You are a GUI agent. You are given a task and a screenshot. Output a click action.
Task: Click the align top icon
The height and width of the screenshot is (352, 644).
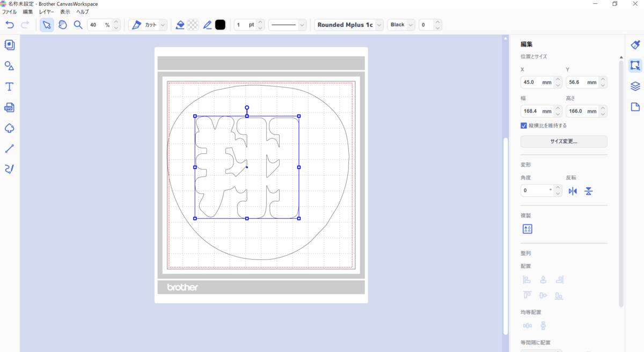tap(527, 295)
